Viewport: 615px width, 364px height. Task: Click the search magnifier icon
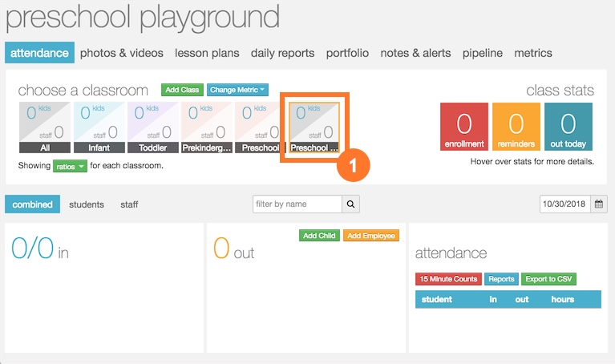(352, 204)
